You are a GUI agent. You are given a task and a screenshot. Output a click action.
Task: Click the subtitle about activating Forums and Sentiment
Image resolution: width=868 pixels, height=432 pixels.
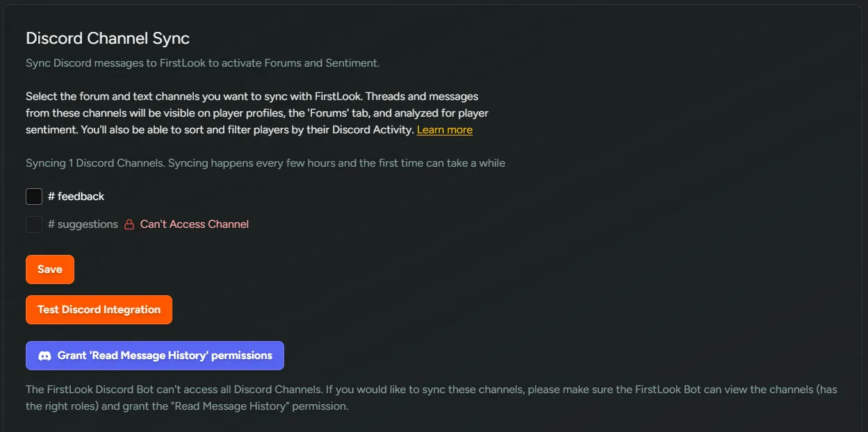(x=202, y=63)
